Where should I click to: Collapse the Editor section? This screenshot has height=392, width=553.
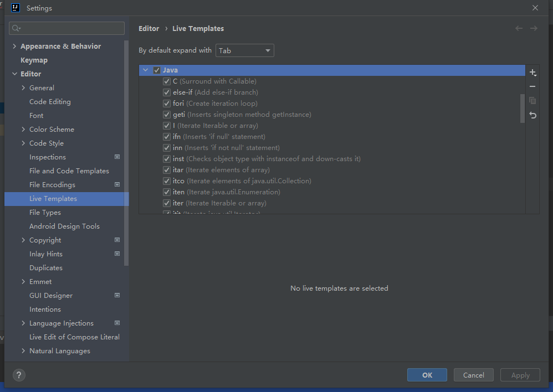click(14, 74)
